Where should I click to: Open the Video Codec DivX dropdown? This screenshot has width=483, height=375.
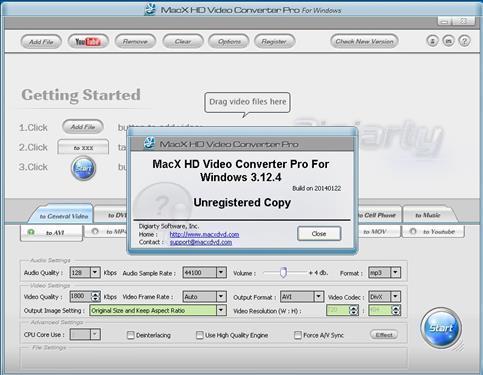pyautogui.click(x=395, y=296)
